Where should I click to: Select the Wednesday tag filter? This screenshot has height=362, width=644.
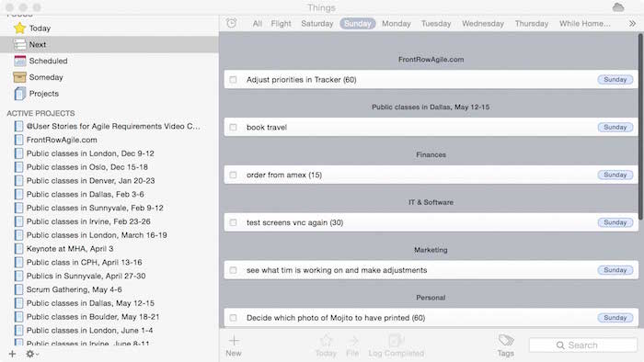click(483, 23)
